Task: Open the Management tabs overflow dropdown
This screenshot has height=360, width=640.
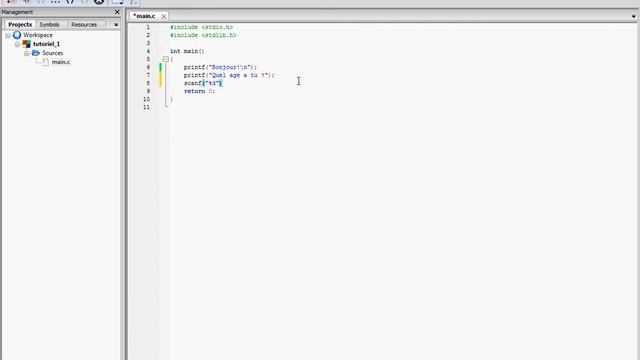Action: click(x=116, y=25)
